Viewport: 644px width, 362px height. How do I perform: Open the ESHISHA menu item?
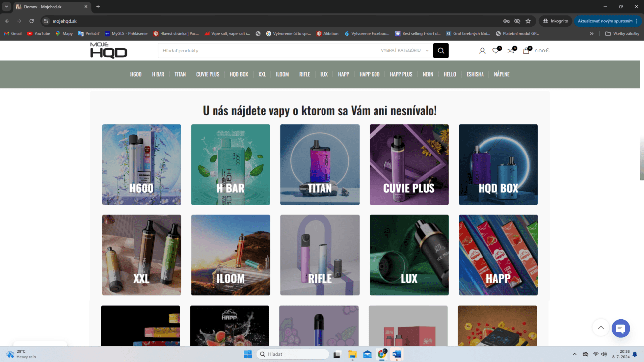point(475,74)
